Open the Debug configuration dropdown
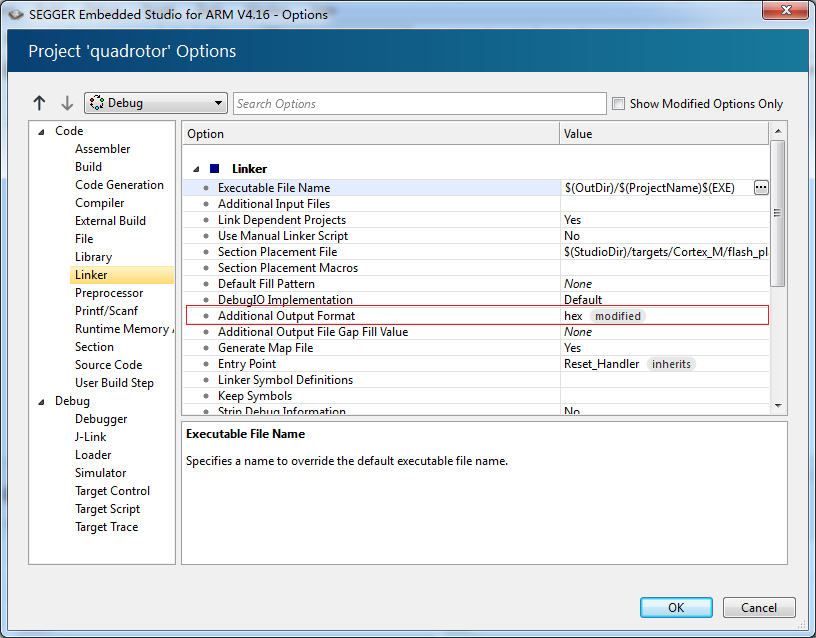 (x=156, y=103)
